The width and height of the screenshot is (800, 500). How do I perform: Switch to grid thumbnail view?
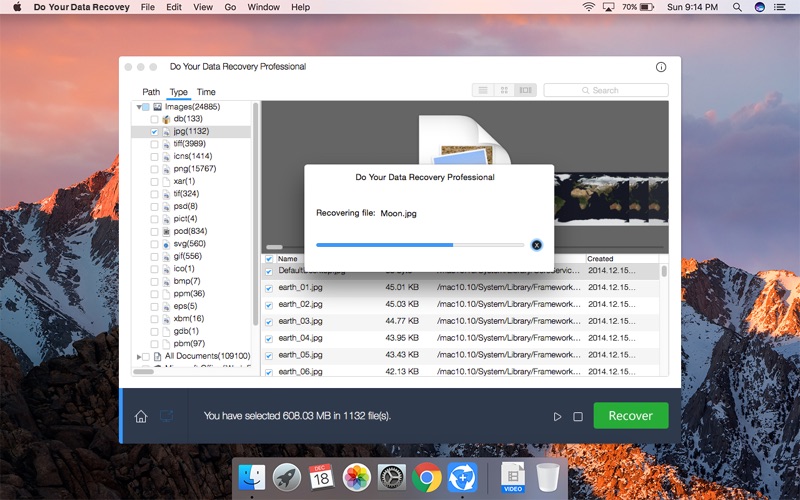coord(504,90)
